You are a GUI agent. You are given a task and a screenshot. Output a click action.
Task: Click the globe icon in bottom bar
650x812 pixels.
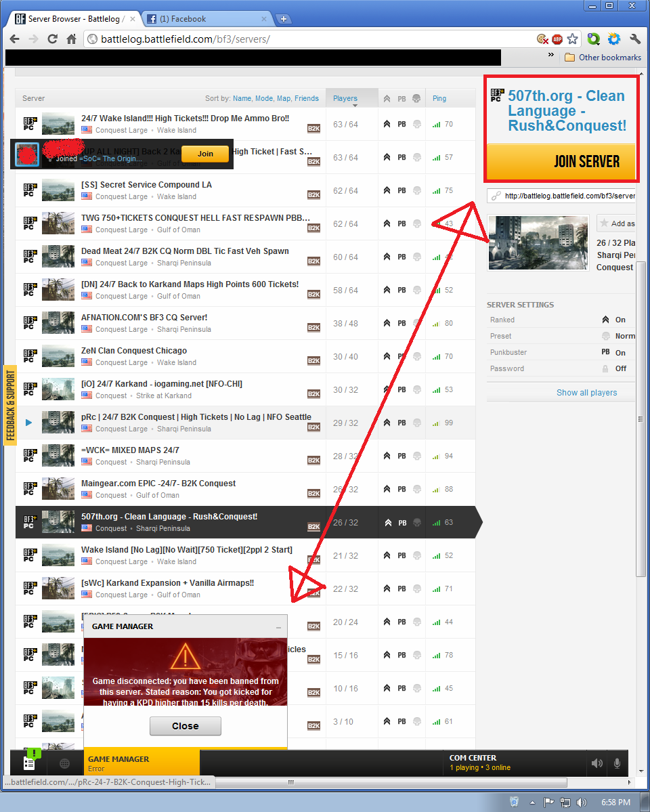point(65,763)
